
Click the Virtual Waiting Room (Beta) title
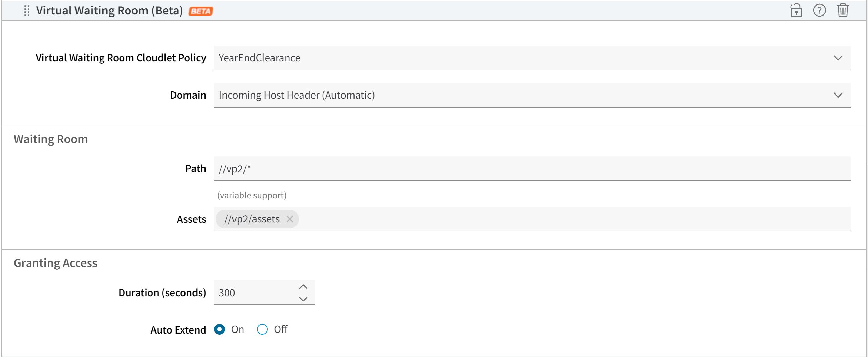pos(109,11)
